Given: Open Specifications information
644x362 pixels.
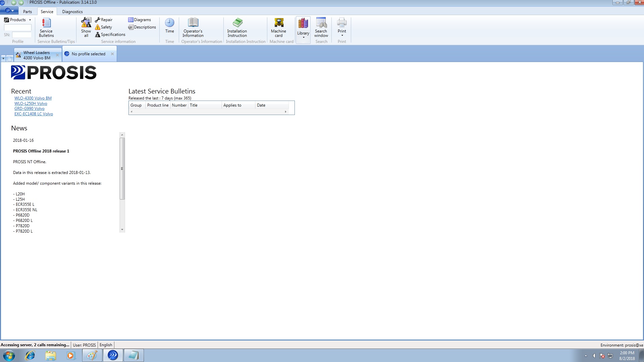Looking at the screenshot, I should pyautogui.click(x=110, y=35).
